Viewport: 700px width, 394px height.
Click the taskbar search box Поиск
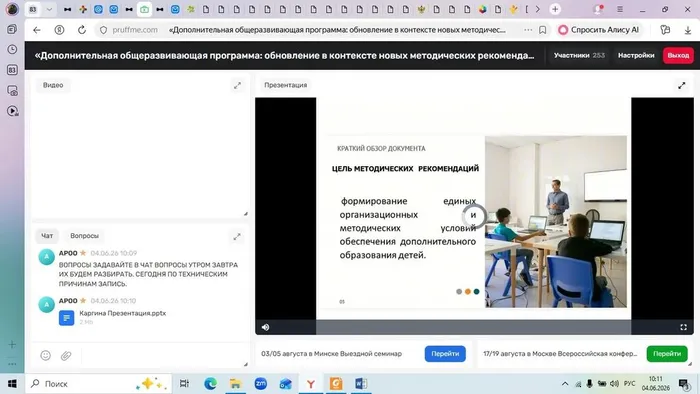click(x=99, y=384)
